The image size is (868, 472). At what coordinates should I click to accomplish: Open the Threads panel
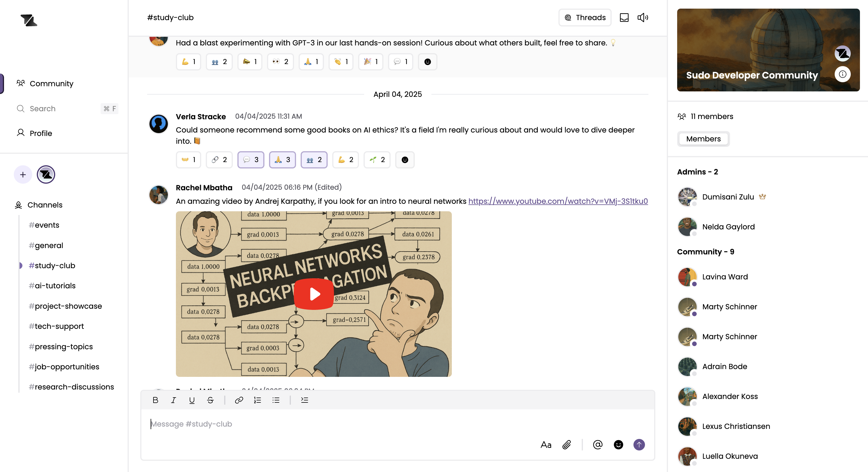pos(585,18)
